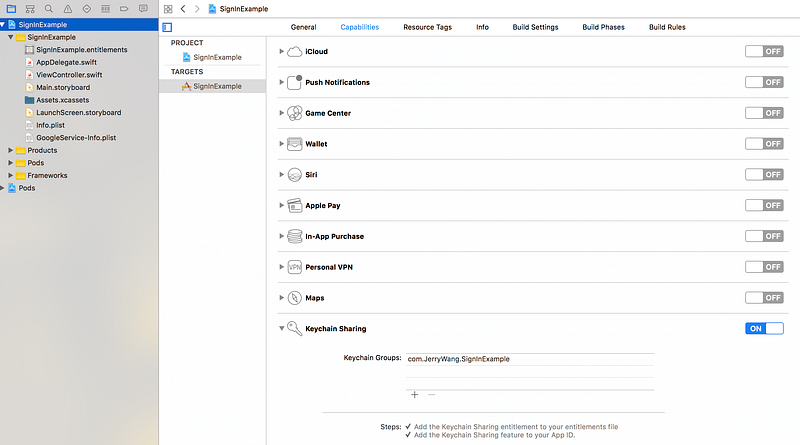Open the Build Rules tab
The image size is (800, 445).
tap(667, 27)
